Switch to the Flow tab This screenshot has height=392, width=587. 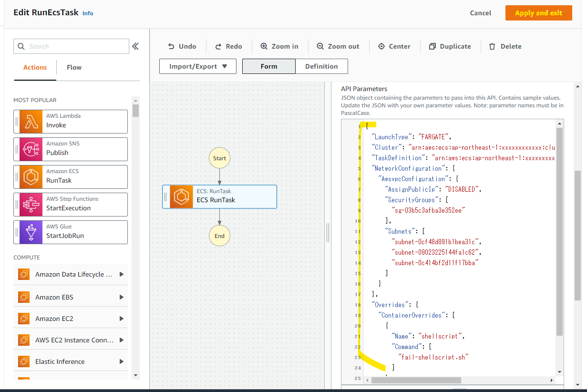click(x=74, y=67)
